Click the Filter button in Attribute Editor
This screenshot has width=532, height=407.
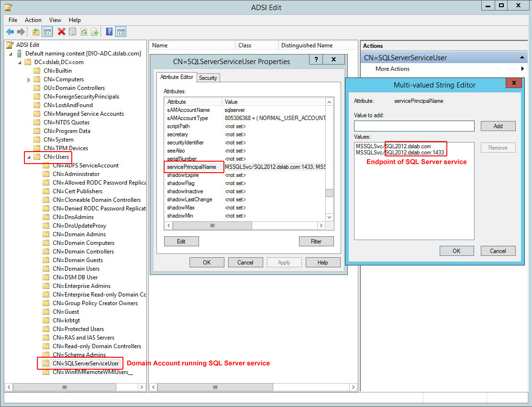pos(316,242)
